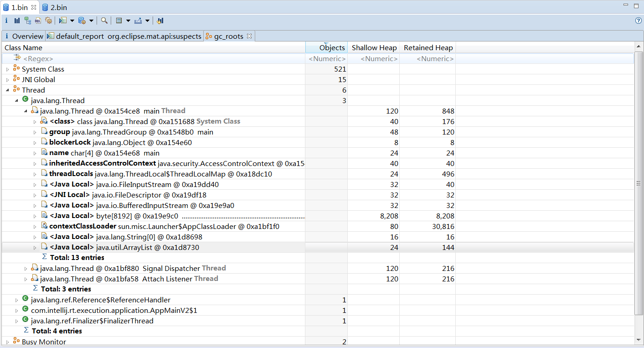Open Query Browser database icon
Screen dimensions: 644x348
point(82,21)
